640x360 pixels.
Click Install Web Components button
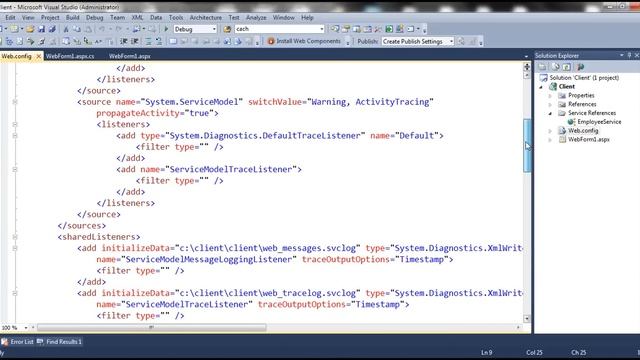coord(304,41)
